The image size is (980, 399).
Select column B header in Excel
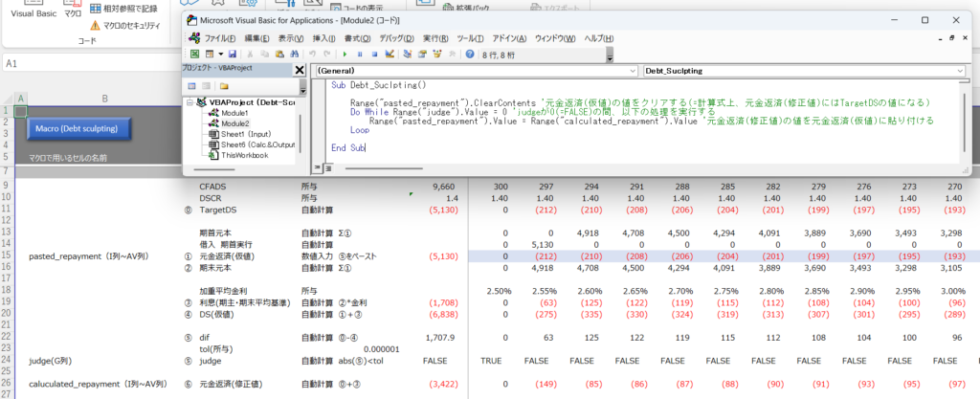point(105,99)
